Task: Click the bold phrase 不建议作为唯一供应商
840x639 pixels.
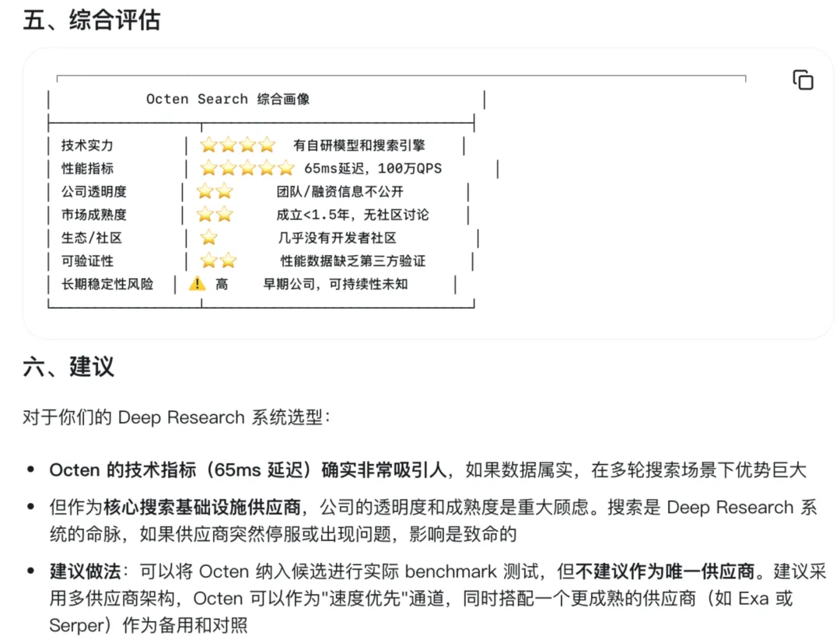Action: pyautogui.click(x=665, y=571)
